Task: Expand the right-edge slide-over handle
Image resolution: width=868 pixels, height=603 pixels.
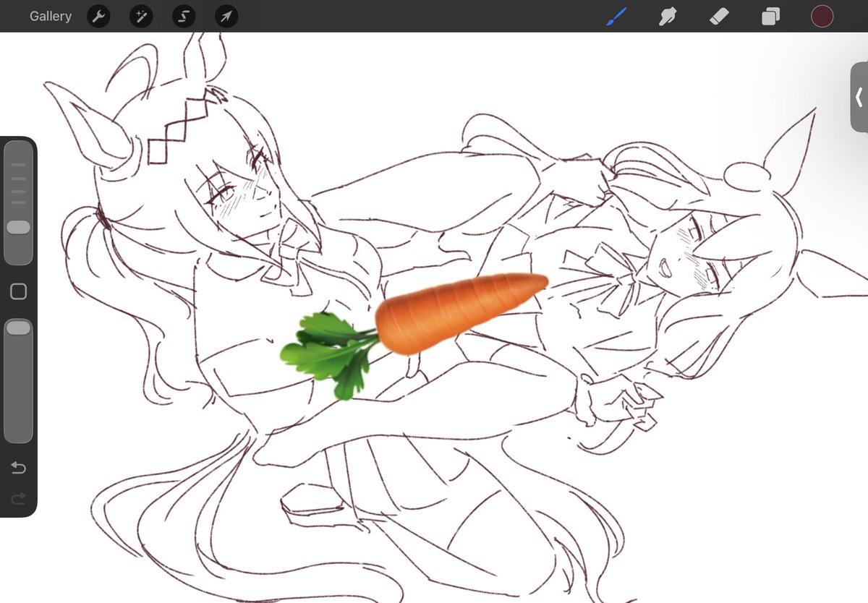Action: 859,97
